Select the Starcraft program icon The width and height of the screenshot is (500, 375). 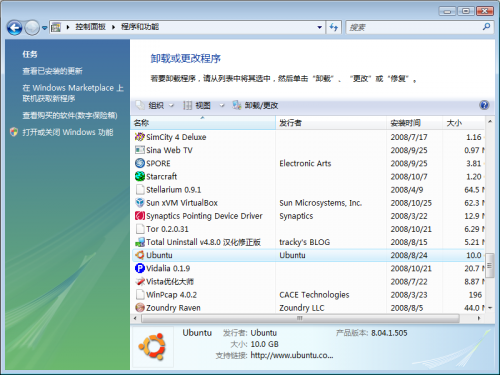point(140,176)
